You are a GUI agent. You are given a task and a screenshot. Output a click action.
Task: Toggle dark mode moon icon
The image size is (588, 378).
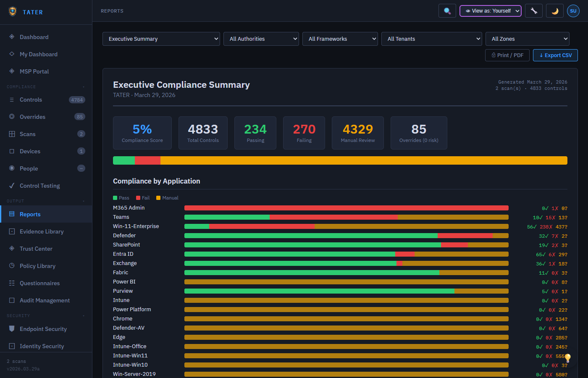tap(555, 11)
